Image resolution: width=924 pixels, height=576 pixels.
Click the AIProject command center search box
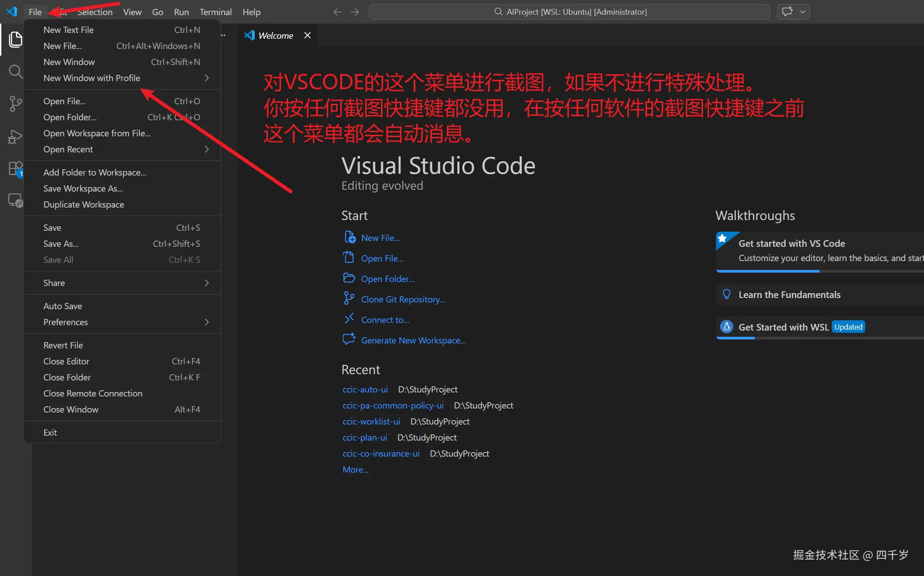570,12
